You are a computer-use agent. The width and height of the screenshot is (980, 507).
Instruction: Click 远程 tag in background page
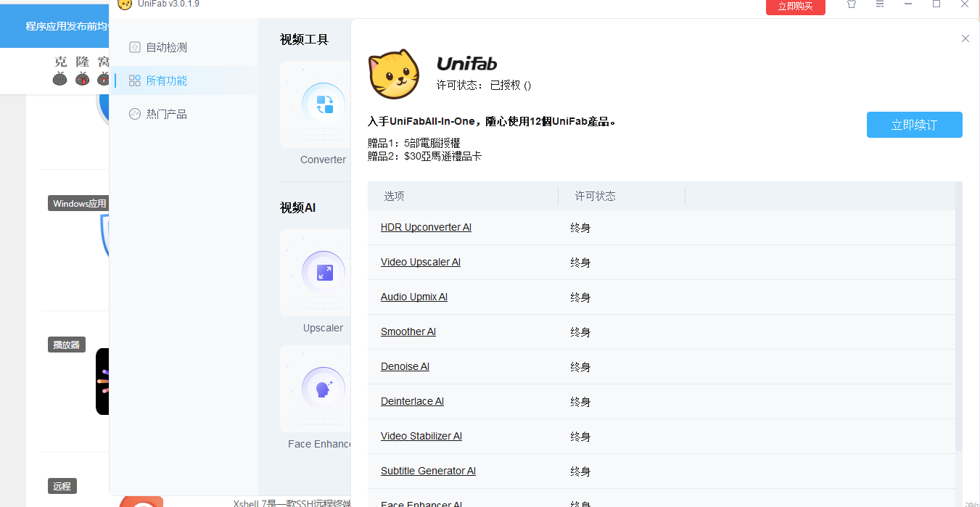pyautogui.click(x=62, y=486)
